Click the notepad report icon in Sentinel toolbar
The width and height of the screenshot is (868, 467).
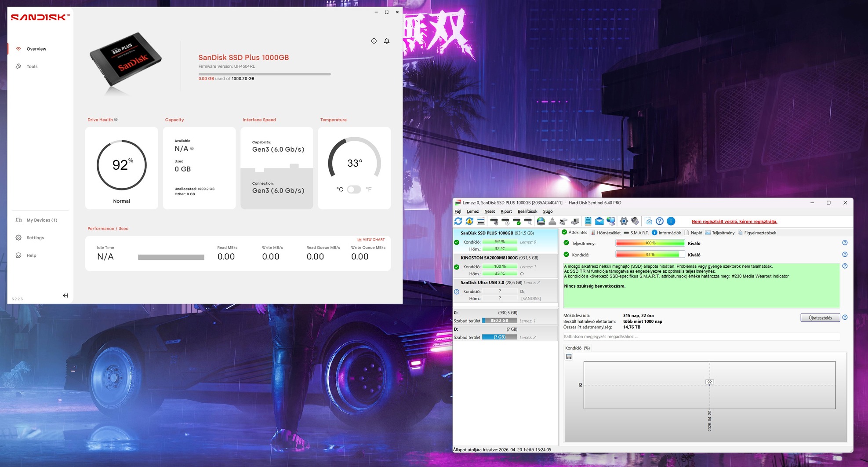tap(588, 221)
